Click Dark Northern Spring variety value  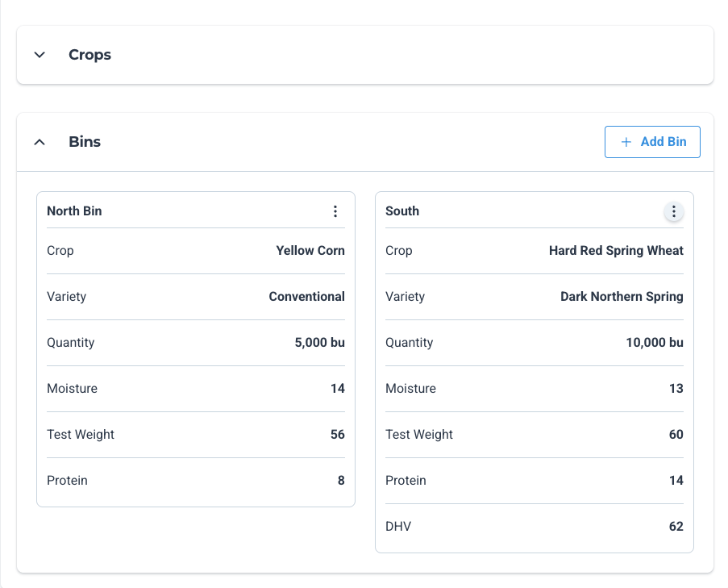point(622,297)
